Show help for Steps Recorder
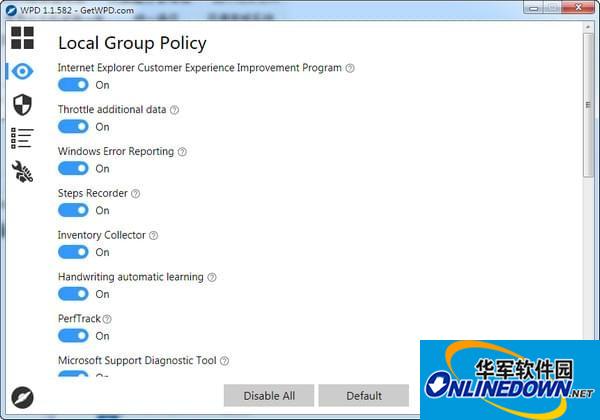The width and height of the screenshot is (600, 420). pyautogui.click(x=135, y=194)
